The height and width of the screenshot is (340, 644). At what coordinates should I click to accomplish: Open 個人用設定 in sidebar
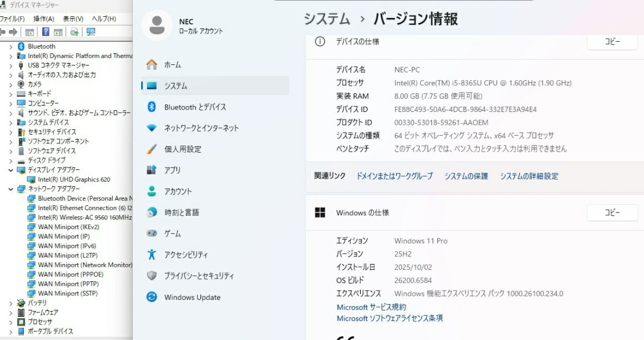point(182,149)
